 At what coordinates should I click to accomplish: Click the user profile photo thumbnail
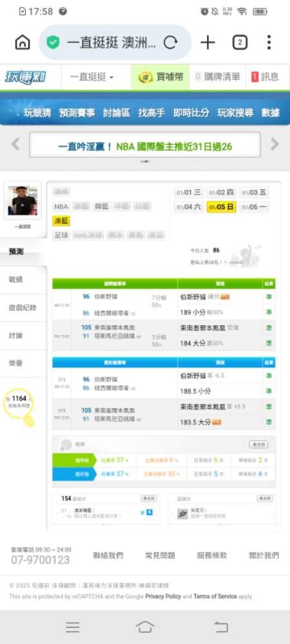[x=23, y=200]
